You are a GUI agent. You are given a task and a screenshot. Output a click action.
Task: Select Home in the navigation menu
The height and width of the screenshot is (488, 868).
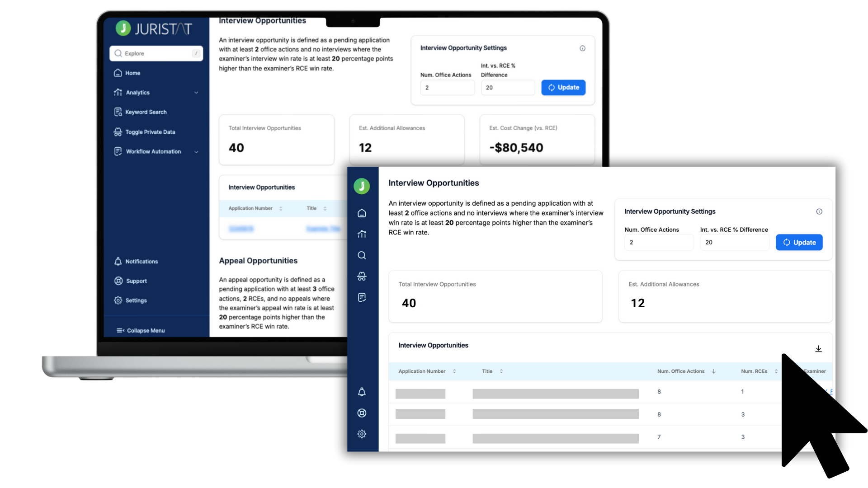coord(133,73)
